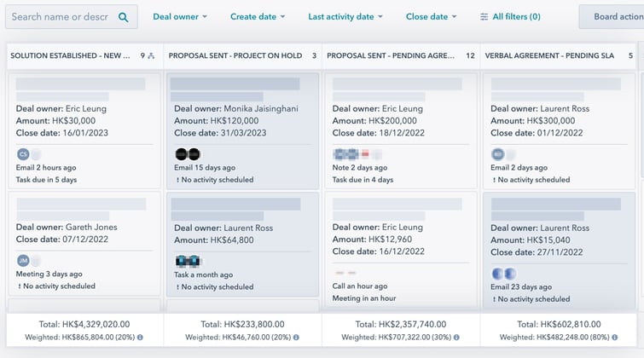This screenshot has width=644, height=358.
Task: Click the All filters sliders icon
Action: coord(484,17)
